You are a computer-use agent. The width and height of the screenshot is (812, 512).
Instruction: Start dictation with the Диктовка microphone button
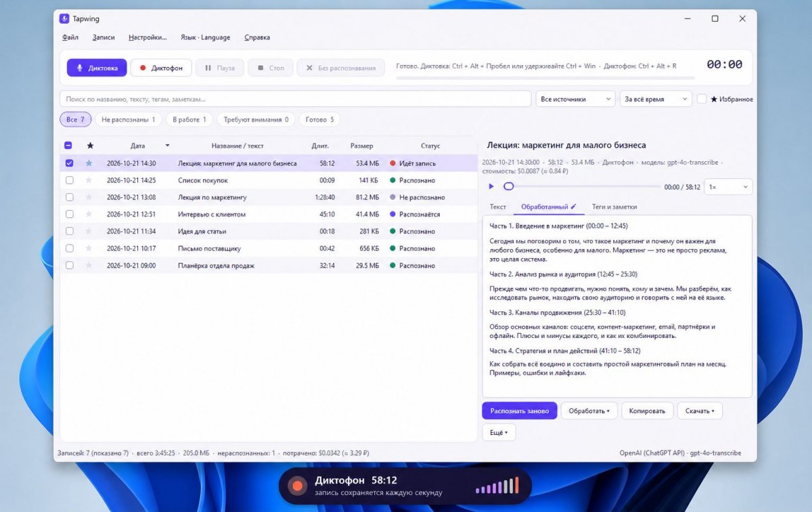pyautogui.click(x=97, y=68)
